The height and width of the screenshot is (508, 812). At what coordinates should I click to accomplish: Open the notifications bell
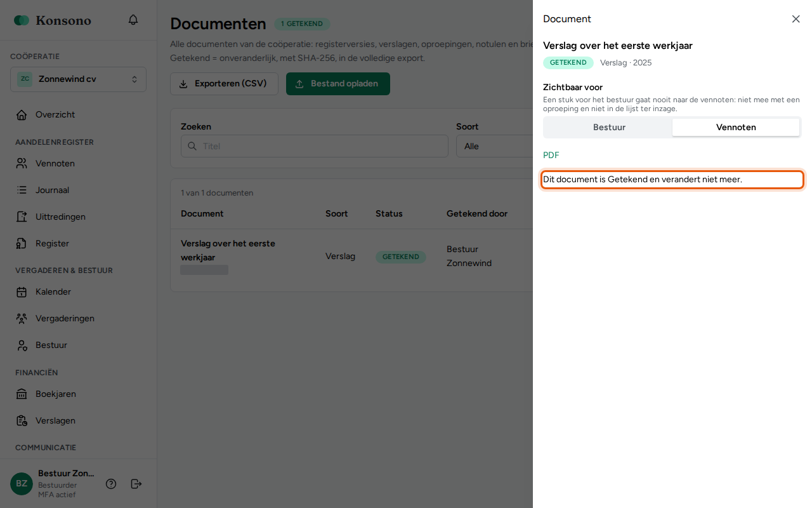click(x=133, y=20)
